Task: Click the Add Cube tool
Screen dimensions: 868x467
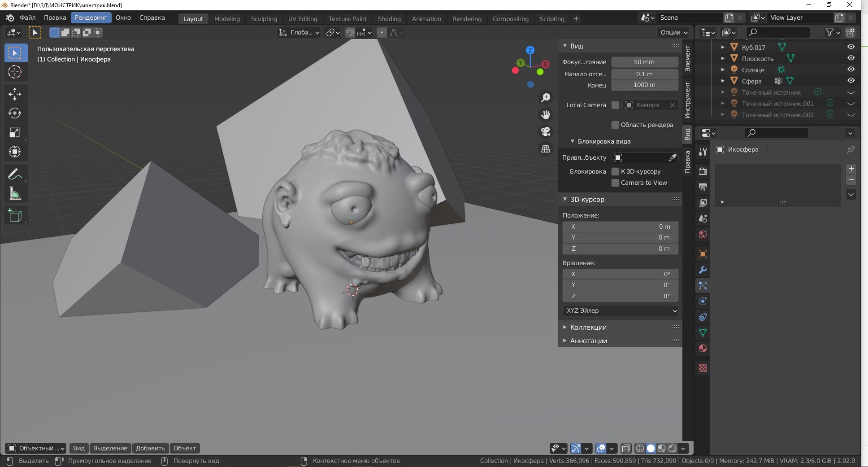Action: point(15,216)
